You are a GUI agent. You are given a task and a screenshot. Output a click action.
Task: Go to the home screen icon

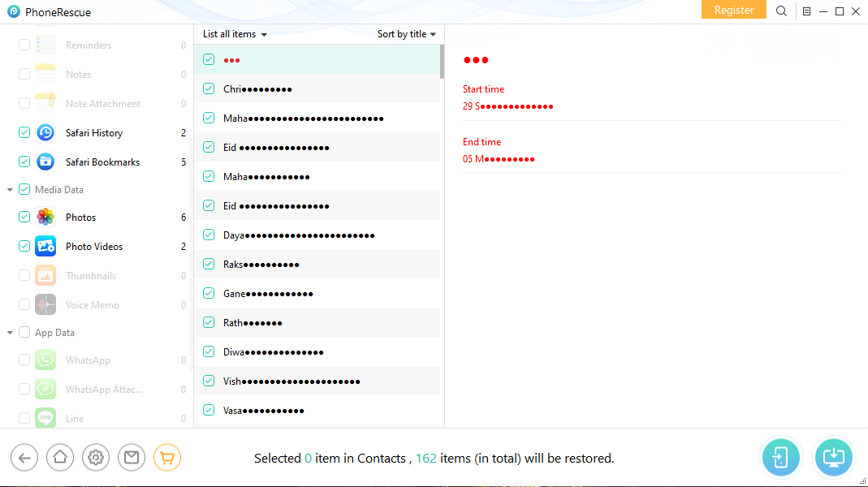pyautogui.click(x=60, y=458)
